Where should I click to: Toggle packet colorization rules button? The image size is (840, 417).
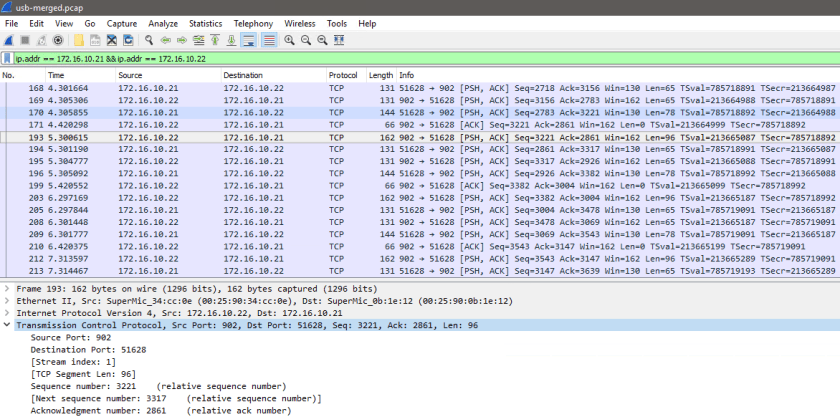[x=270, y=40]
